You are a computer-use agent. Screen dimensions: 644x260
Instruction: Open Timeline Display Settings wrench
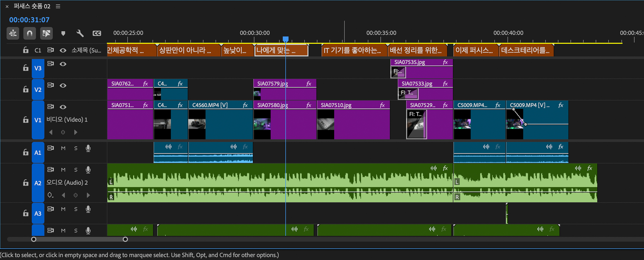coord(80,33)
